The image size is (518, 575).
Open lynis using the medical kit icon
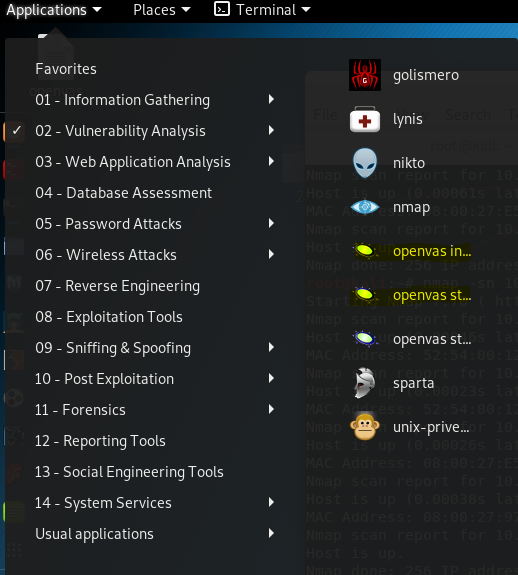pos(365,119)
